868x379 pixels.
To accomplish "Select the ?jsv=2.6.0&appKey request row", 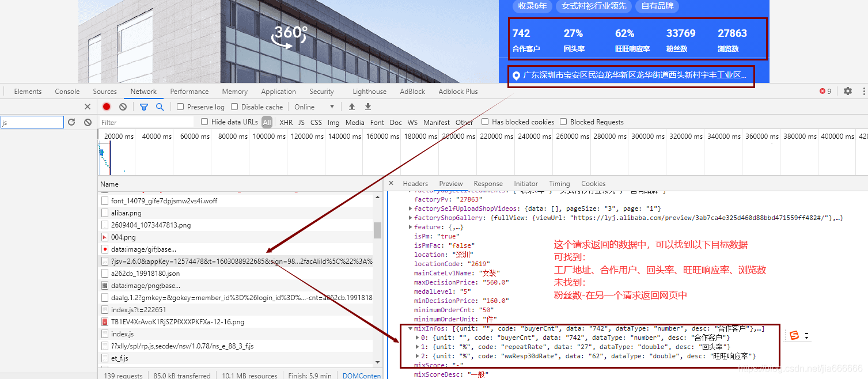I will tap(236, 261).
